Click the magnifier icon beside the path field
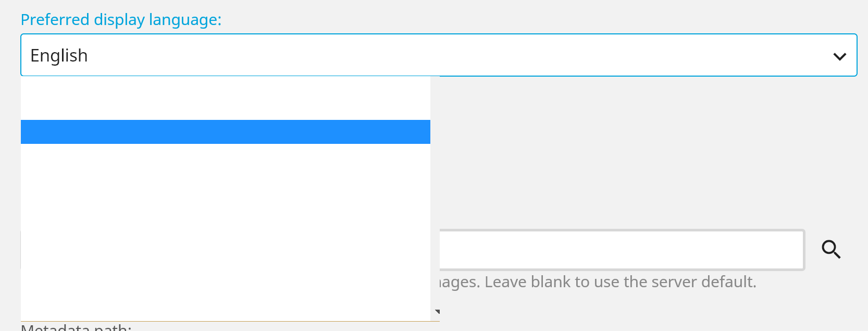Viewport: 868px width, 331px height. click(x=831, y=250)
